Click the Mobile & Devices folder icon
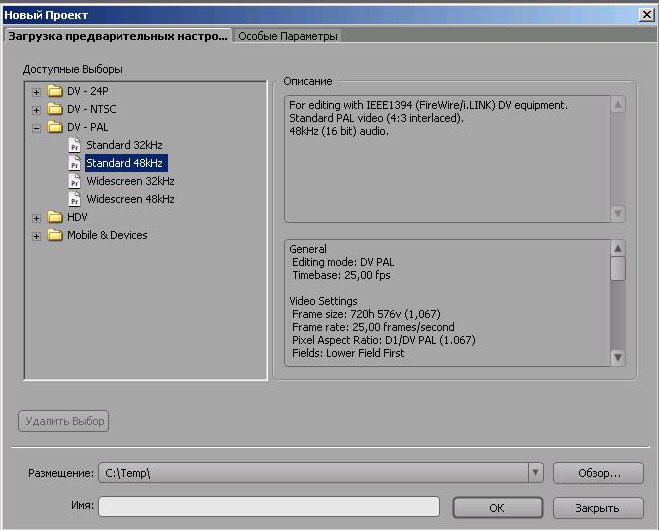This screenshot has width=659, height=530. click(x=55, y=235)
